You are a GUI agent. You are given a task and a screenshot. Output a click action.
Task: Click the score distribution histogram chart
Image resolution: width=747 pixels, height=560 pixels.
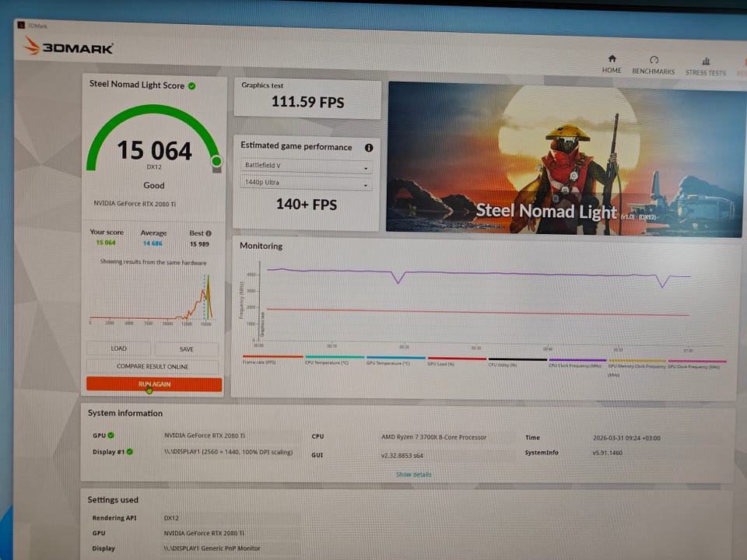tap(152, 299)
